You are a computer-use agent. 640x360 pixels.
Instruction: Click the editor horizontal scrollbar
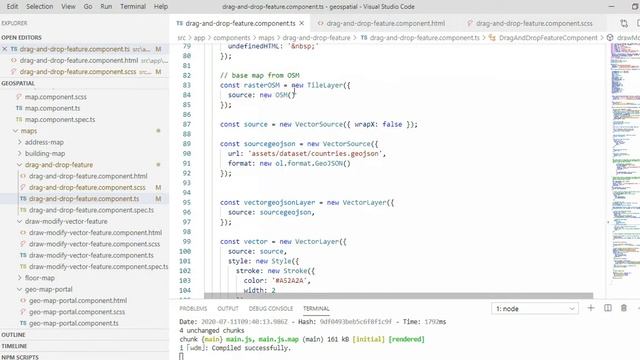pyautogui.click(x=398, y=296)
